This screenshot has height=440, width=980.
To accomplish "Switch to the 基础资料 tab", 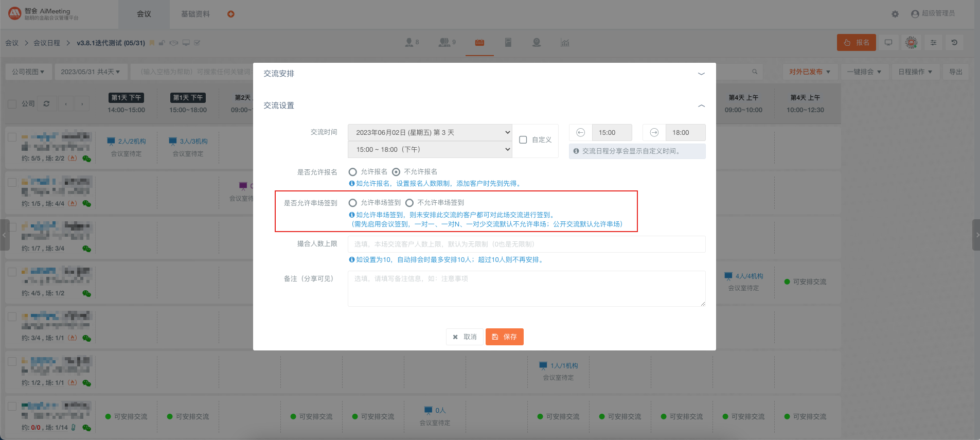I will [x=195, y=14].
